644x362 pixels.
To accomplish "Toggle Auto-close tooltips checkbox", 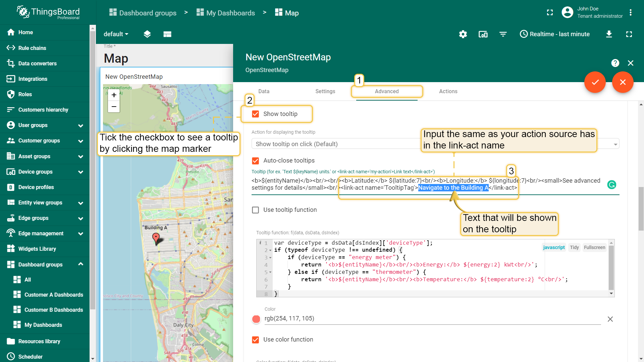I will pyautogui.click(x=256, y=161).
